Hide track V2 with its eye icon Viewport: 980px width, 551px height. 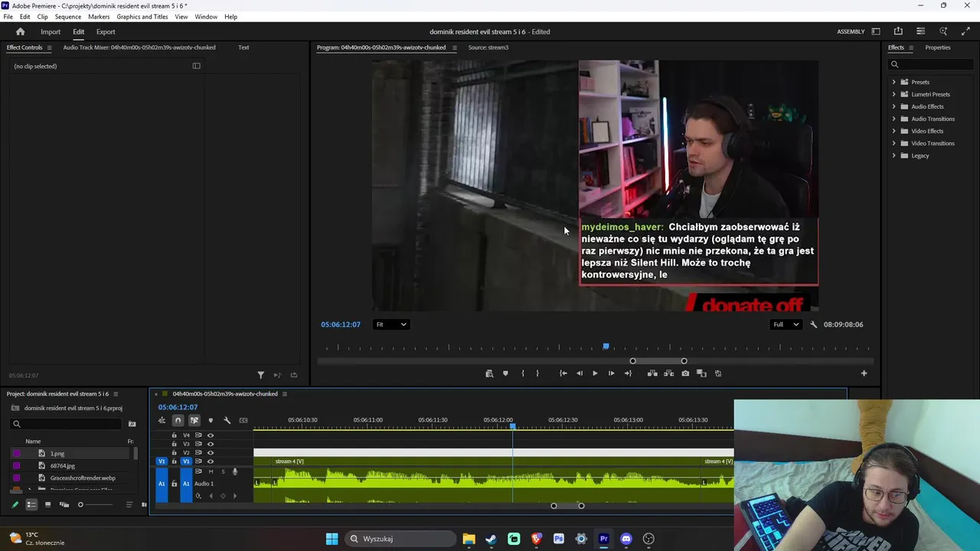pos(211,453)
